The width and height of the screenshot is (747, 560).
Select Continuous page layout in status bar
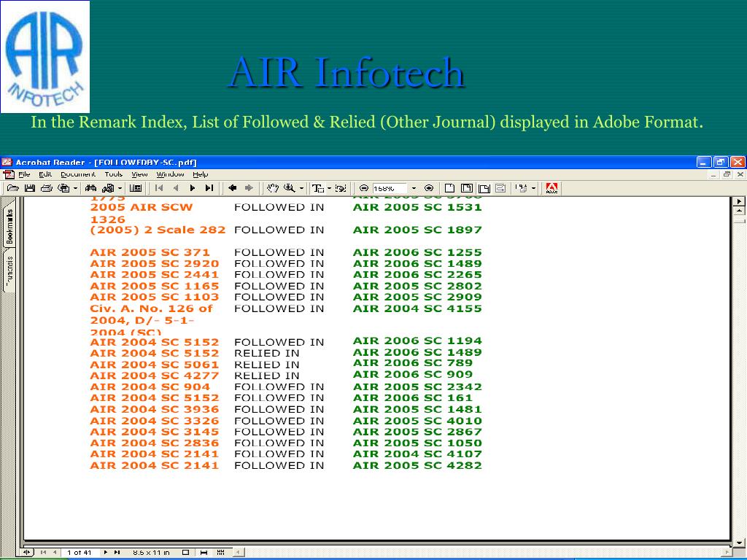pos(204,553)
